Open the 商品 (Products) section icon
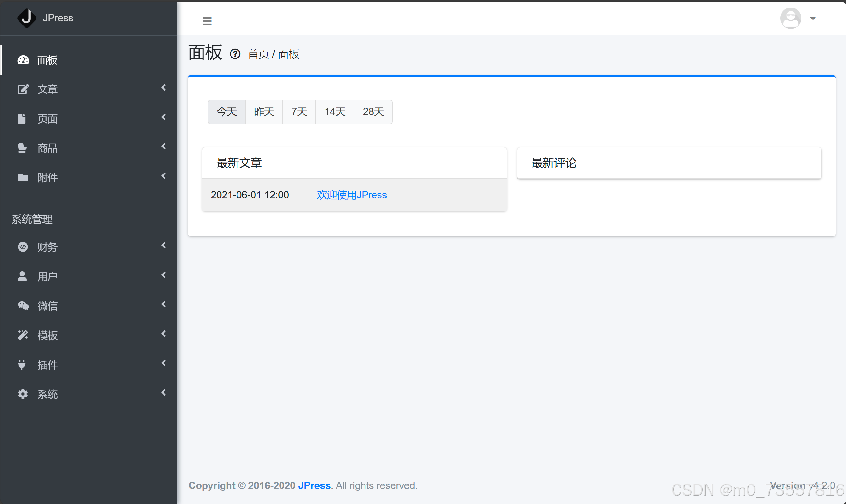 click(22, 148)
